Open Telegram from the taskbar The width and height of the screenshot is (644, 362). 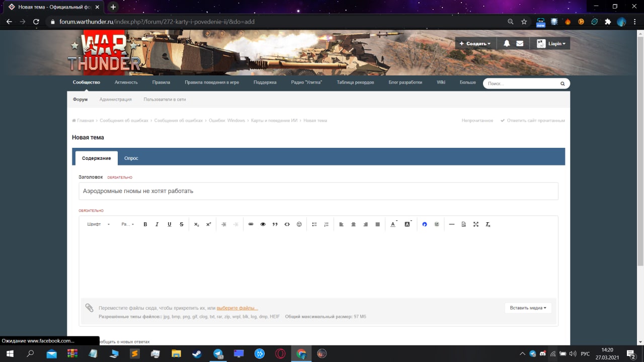point(218,353)
